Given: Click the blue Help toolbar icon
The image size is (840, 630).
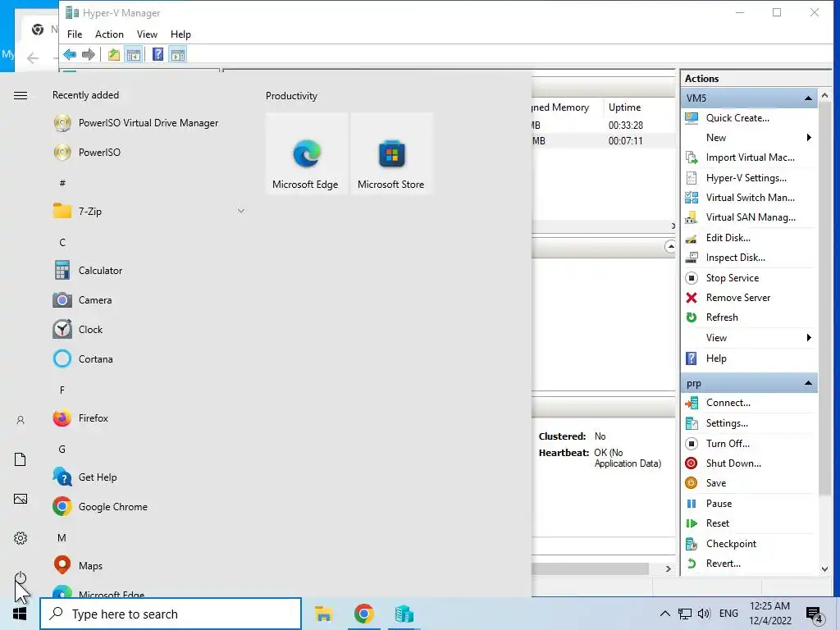Looking at the screenshot, I should point(157,54).
